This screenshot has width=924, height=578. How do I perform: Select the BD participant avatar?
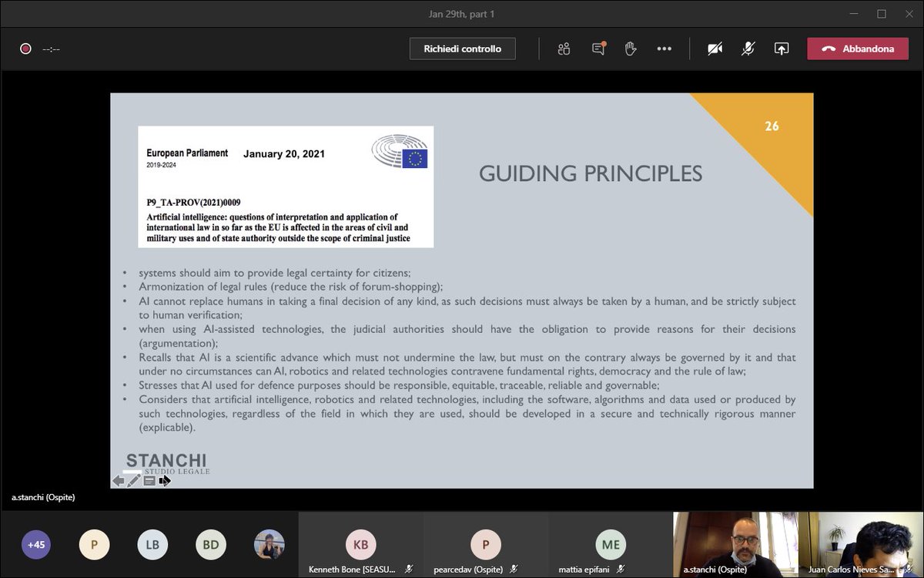tap(211, 545)
